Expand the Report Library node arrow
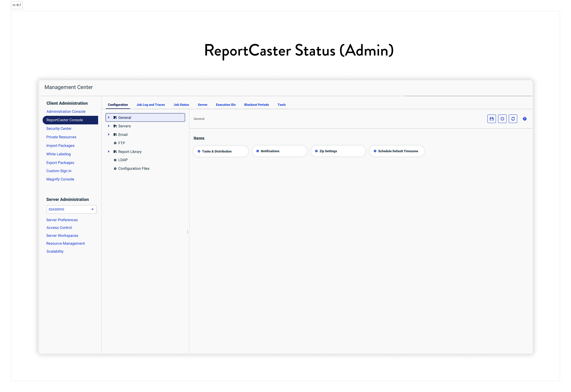The width and height of the screenshot is (571, 392). pyautogui.click(x=109, y=151)
